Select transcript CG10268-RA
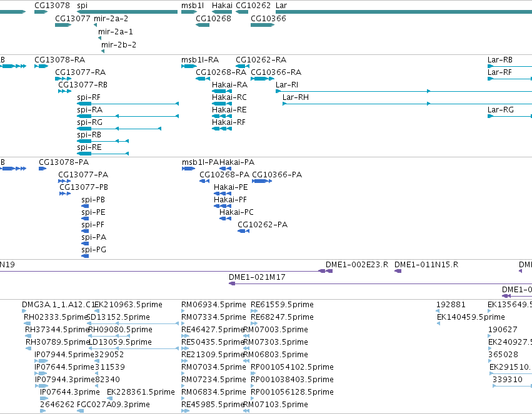The height and width of the screenshot is (414, 532). pyautogui.click(x=221, y=72)
